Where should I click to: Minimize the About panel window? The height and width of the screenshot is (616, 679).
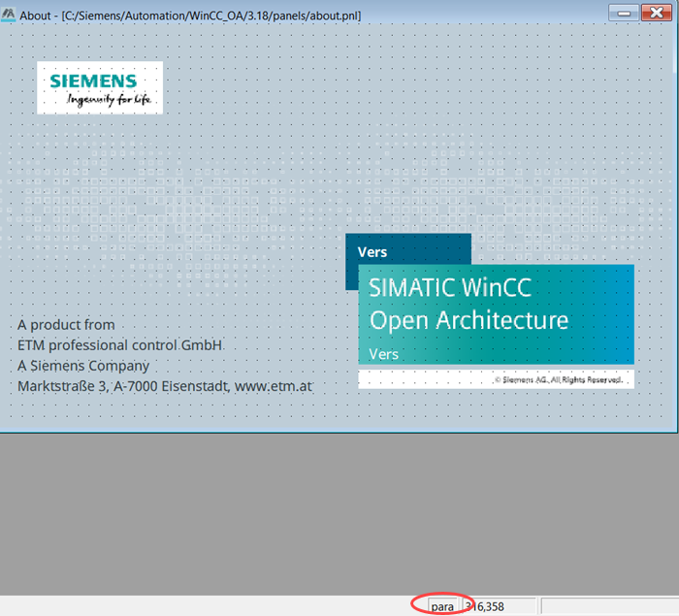tap(623, 14)
